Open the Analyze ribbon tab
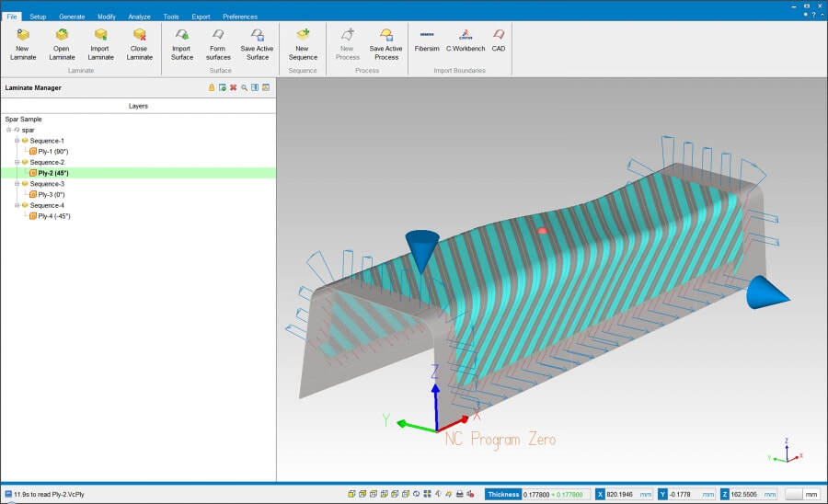Image resolution: width=828 pixels, height=504 pixels. click(x=139, y=17)
